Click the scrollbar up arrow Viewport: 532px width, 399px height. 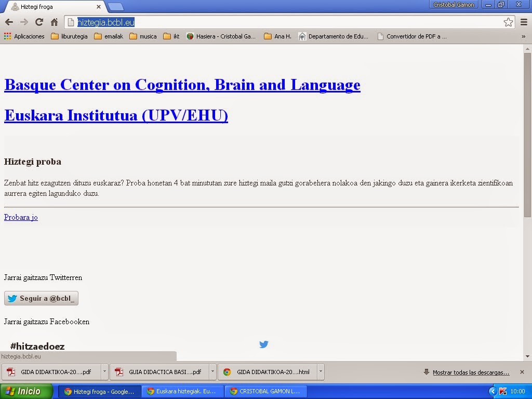pos(527,49)
